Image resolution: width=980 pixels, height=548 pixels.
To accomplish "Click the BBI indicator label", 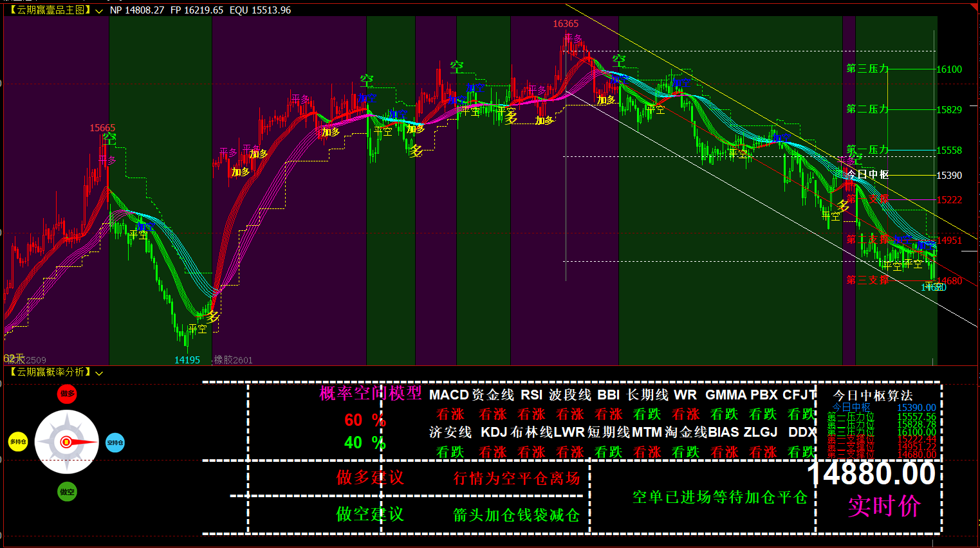I will 609,395.
